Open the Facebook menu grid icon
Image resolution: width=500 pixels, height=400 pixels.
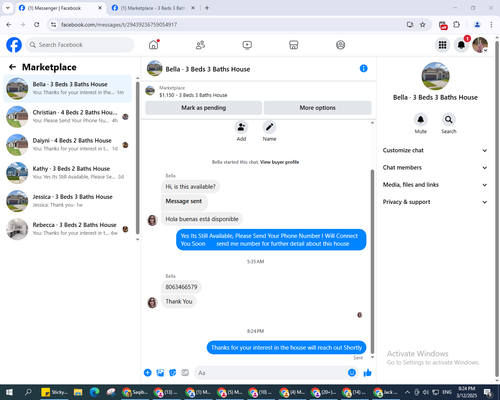tap(442, 45)
